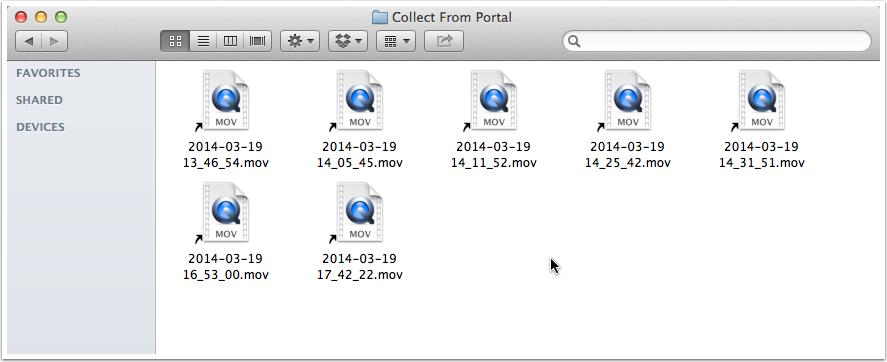The width and height of the screenshot is (887, 362).
Task: Switch to icon view
Action: click(175, 41)
